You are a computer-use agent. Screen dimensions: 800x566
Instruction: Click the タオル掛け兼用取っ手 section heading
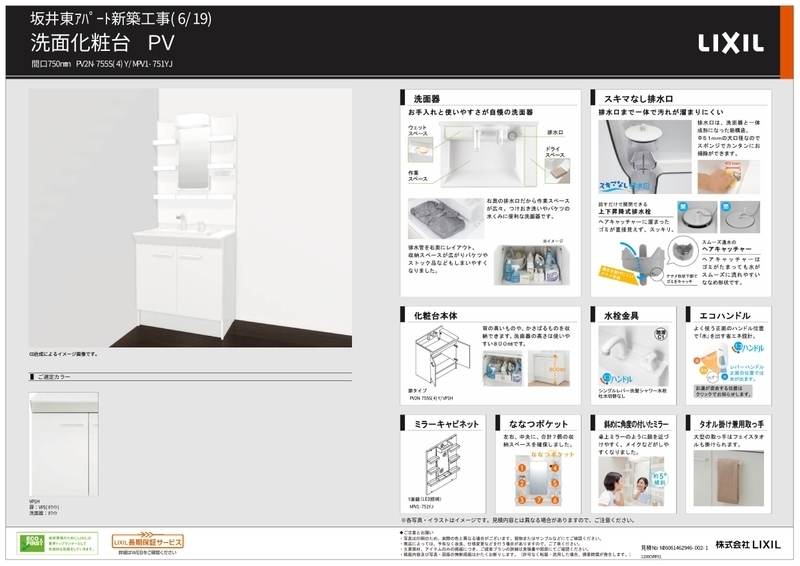click(x=731, y=424)
